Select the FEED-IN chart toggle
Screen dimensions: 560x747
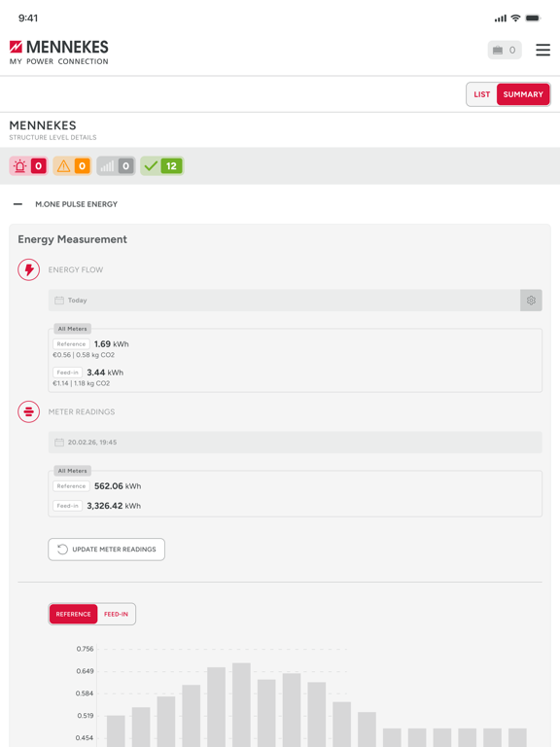(116, 614)
